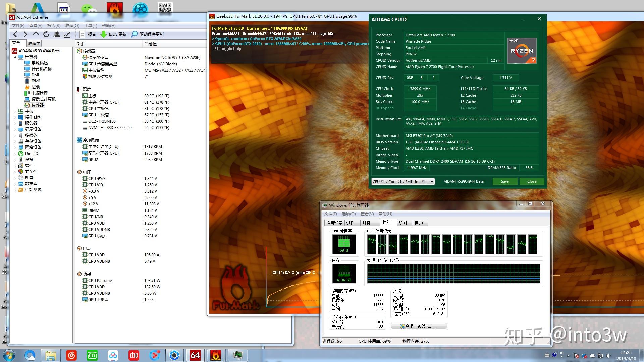644x362 pixels.
Task: Switch to 应用程序 tab in Task Manager
Action: [x=334, y=223]
